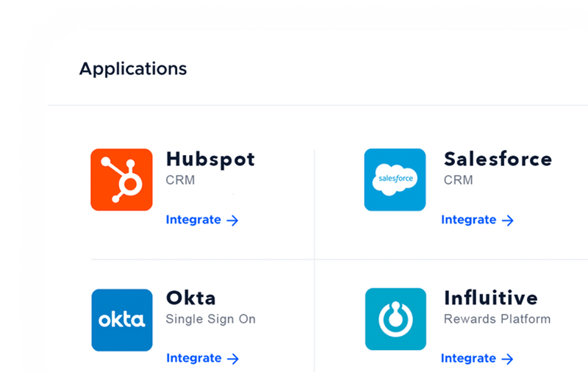Click the arrow next to Salesforce Integrate

507,220
